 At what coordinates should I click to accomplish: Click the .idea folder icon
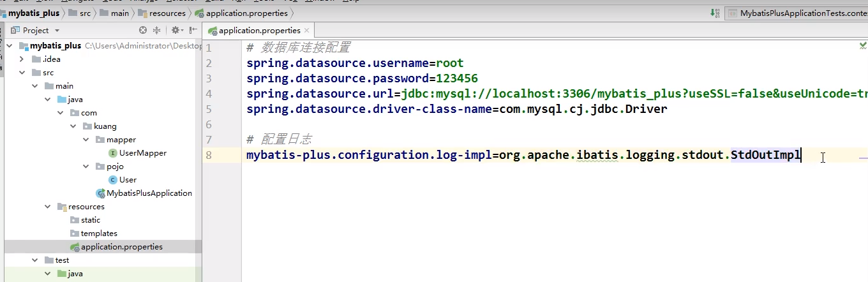pyautogui.click(x=36, y=59)
